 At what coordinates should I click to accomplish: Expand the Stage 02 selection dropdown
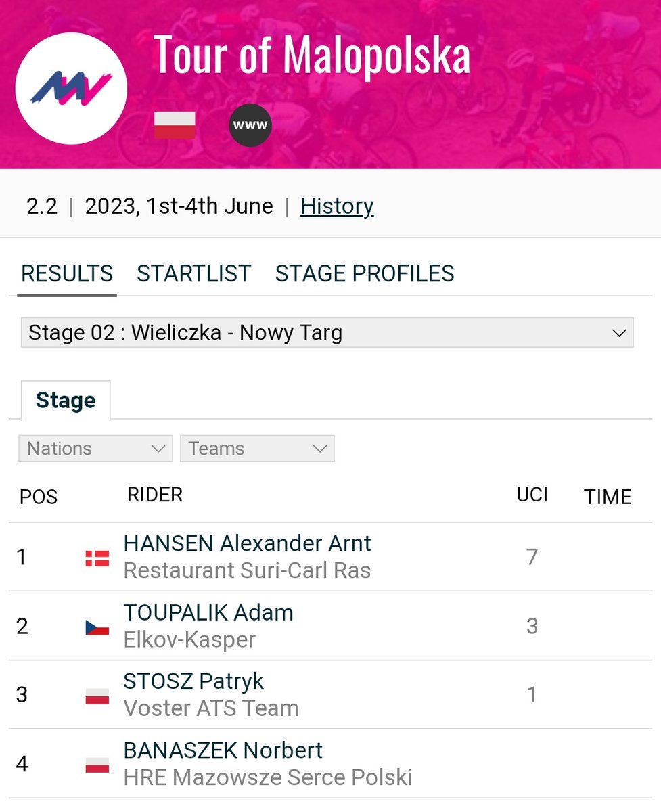327,333
